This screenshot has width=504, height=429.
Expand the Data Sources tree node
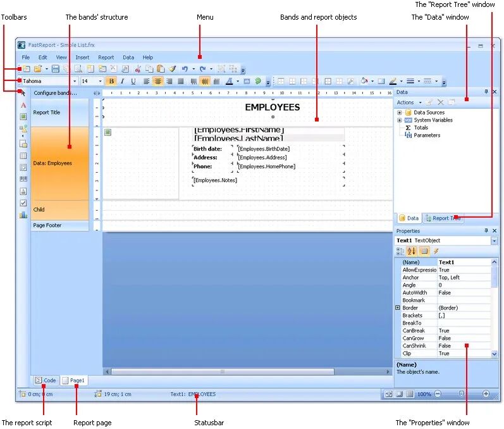tap(400, 113)
